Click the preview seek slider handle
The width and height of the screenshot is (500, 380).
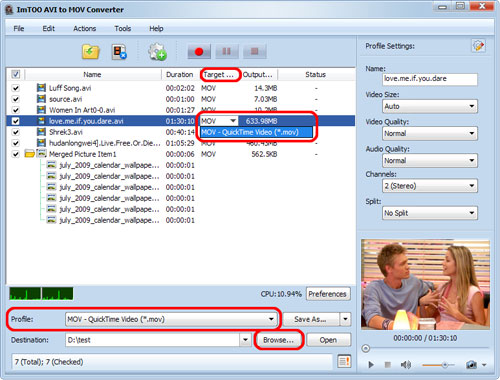tap(366, 349)
